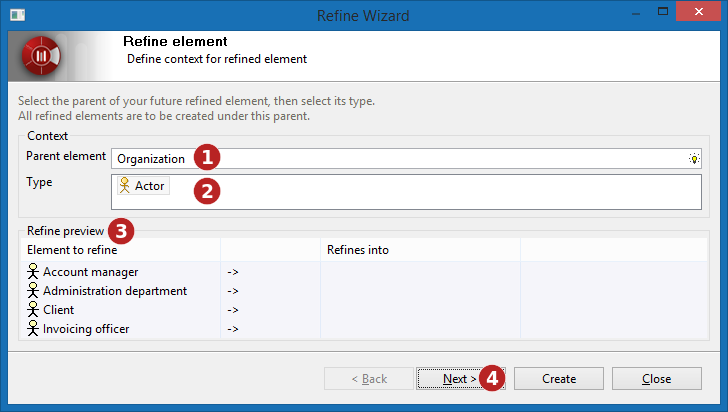Click the Modelio red logo in header

pos(41,56)
